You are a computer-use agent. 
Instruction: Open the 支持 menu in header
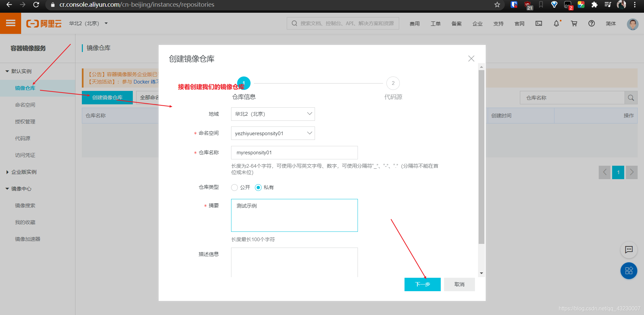pos(498,23)
